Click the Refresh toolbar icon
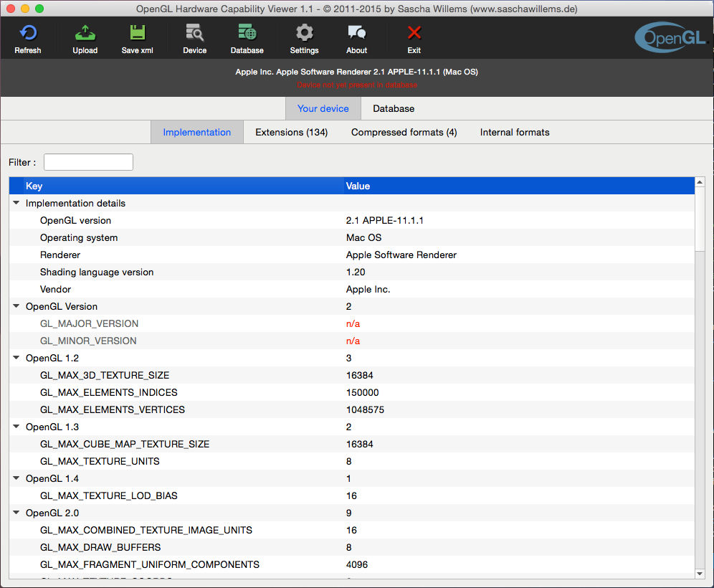 (x=28, y=38)
